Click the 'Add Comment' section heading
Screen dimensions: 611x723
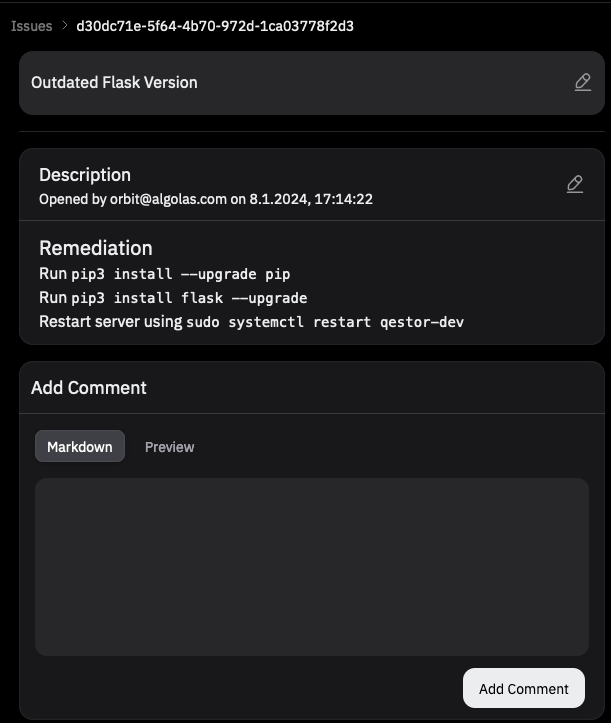[89, 388]
